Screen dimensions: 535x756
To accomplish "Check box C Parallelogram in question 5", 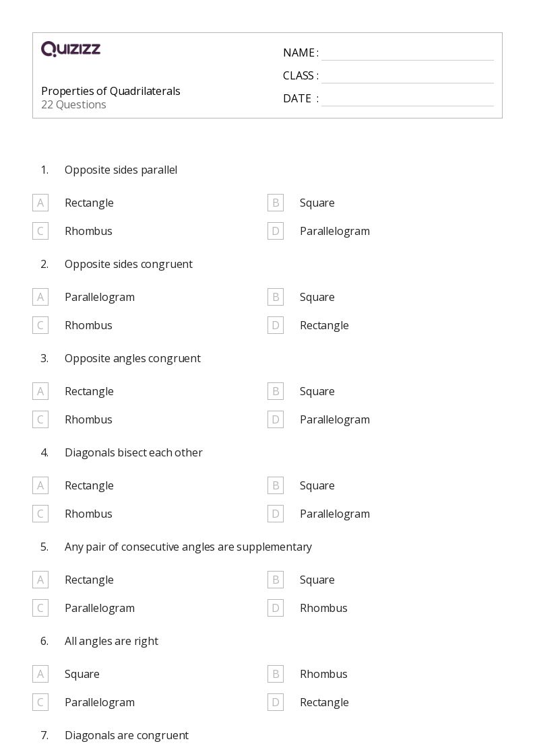I will [40, 608].
